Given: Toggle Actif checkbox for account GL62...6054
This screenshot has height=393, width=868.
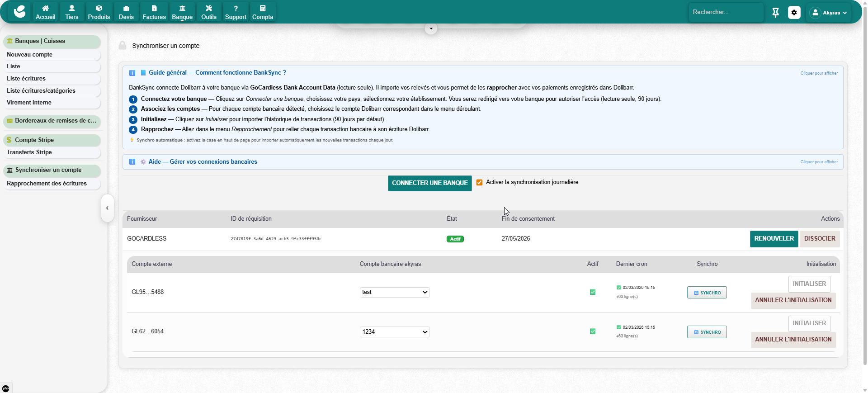Looking at the screenshot, I should (592, 331).
